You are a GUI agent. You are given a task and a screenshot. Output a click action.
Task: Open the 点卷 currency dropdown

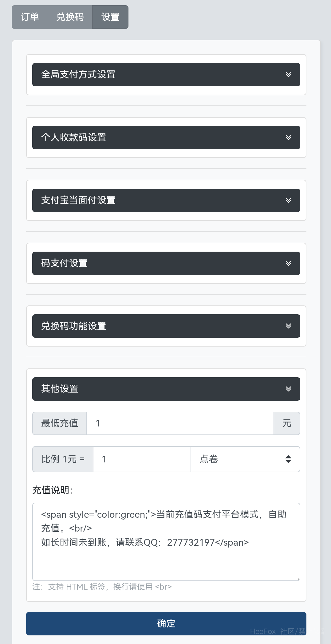(x=245, y=459)
